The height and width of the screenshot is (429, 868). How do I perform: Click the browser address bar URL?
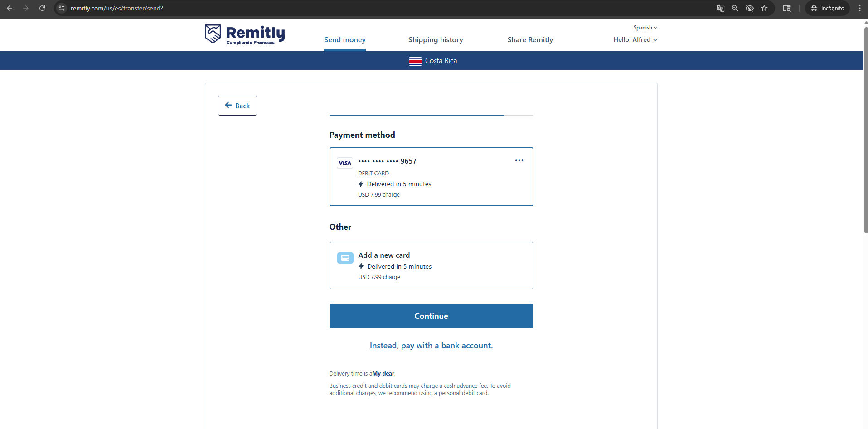[x=117, y=8]
